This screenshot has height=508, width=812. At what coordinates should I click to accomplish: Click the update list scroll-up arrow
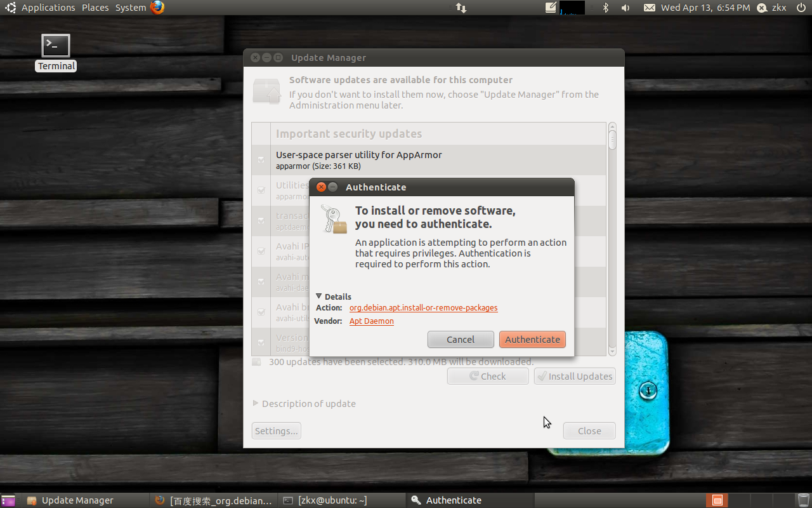pos(612,126)
